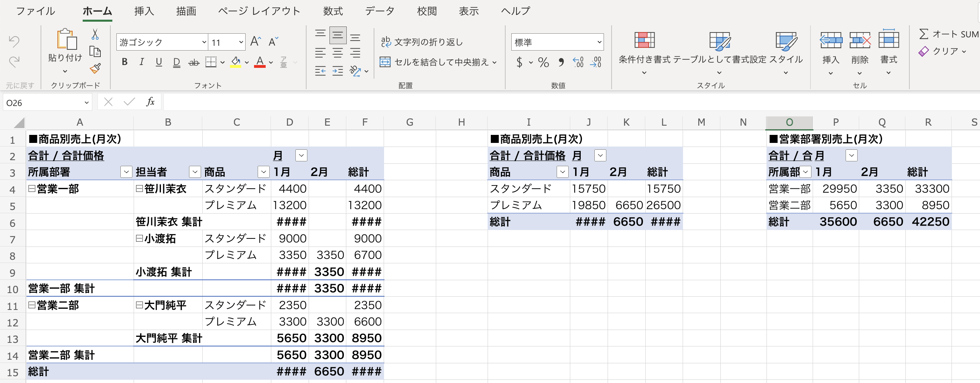The width and height of the screenshot is (980, 383).
Task: Decrease decimal places
Action: [596, 62]
